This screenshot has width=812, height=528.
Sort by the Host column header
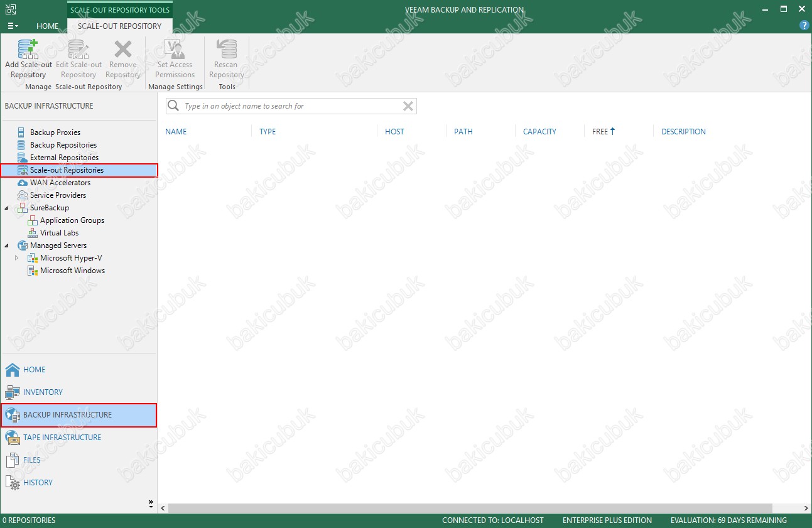tap(394, 132)
